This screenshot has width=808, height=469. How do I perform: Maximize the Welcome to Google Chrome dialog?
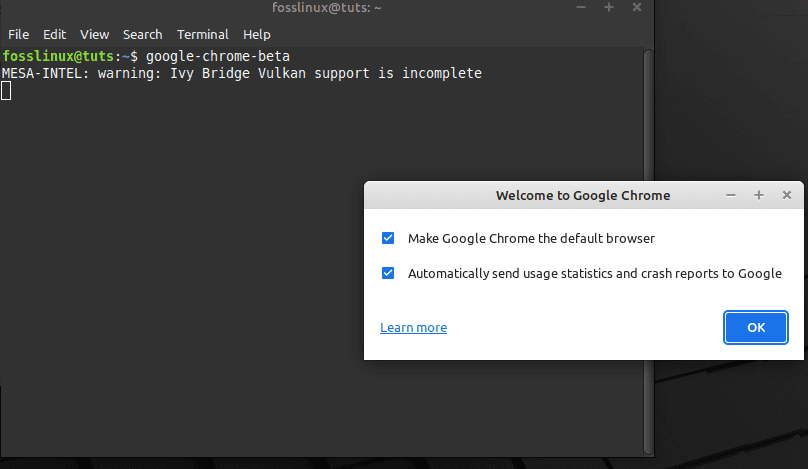[x=759, y=195]
